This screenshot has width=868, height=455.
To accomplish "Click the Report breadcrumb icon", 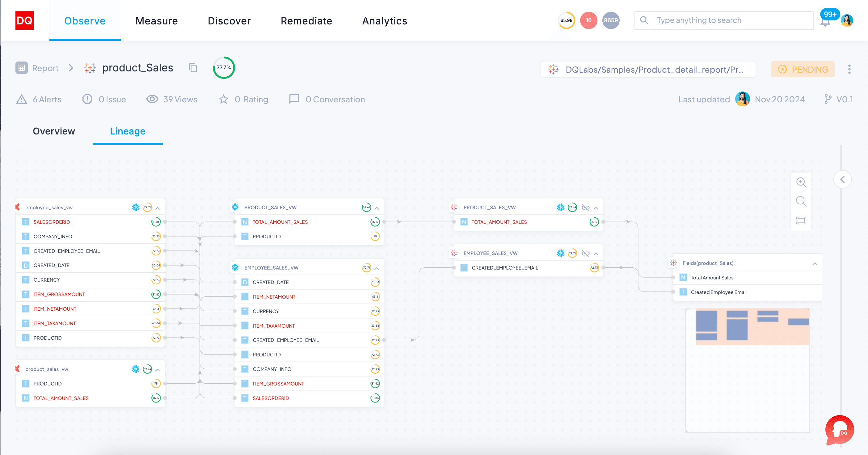I will [x=21, y=68].
